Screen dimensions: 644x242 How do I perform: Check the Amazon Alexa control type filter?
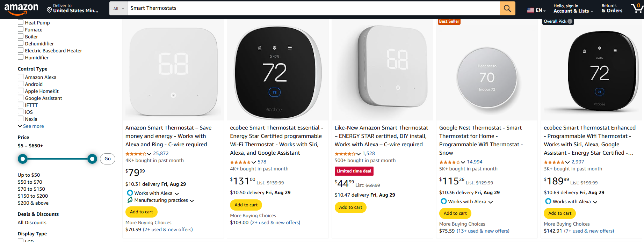tap(20, 77)
